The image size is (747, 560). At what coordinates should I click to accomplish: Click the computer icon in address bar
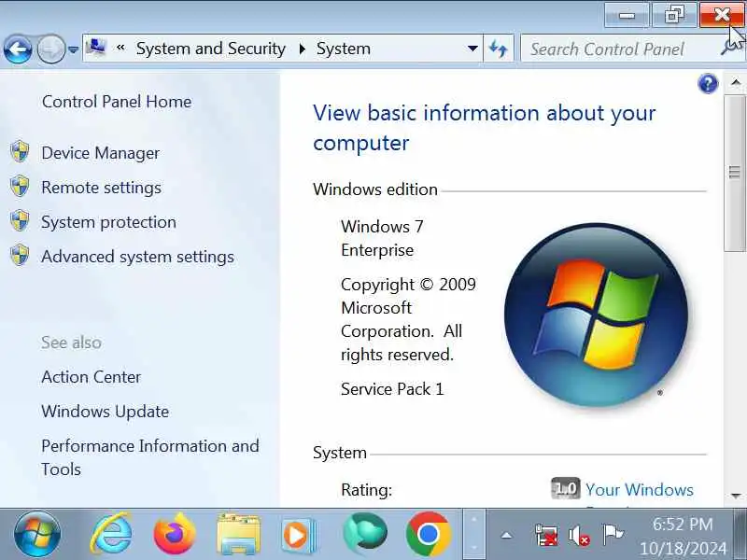point(96,48)
